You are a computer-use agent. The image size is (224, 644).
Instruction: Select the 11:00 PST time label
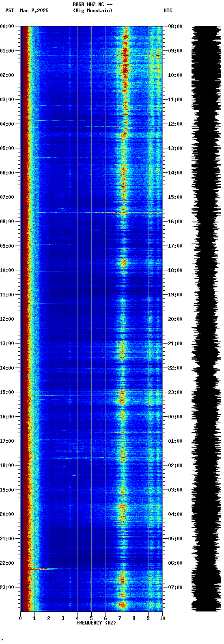pyautogui.click(x=7, y=295)
